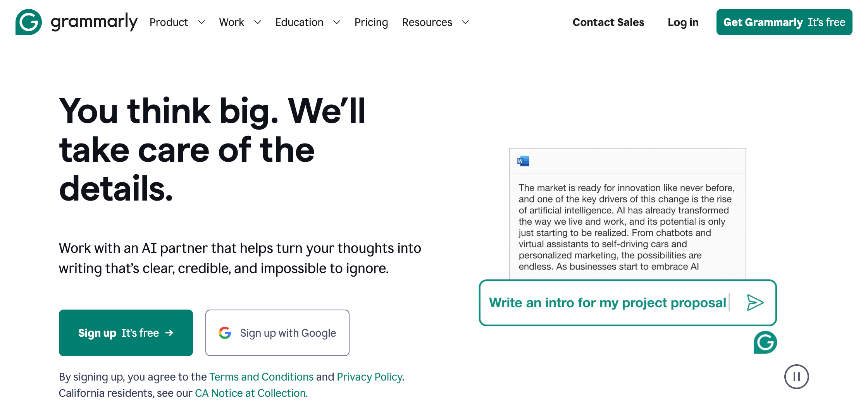
Task: Click the arrow on the Sign up button
Action: pyautogui.click(x=169, y=333)
